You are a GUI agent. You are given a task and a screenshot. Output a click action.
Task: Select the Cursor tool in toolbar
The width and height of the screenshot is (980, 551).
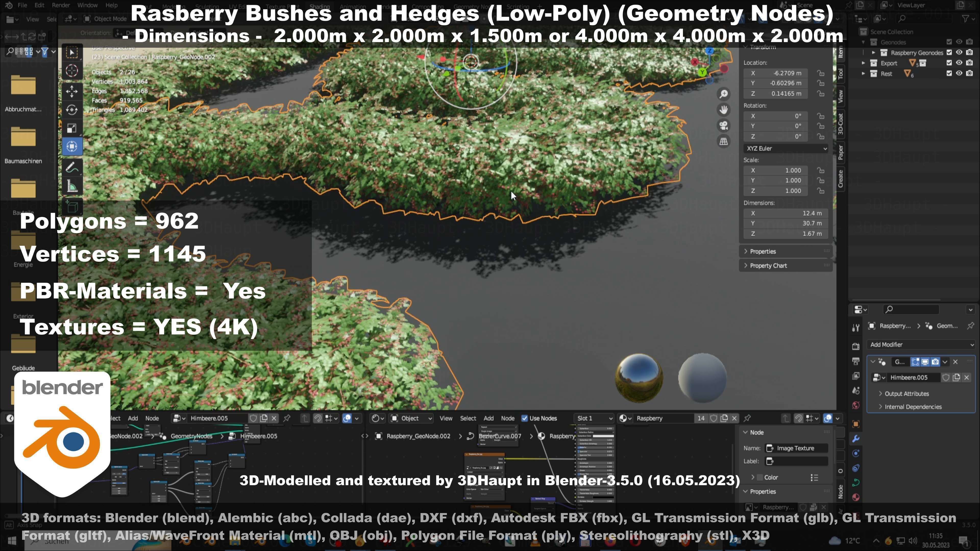tap(72, 71)
